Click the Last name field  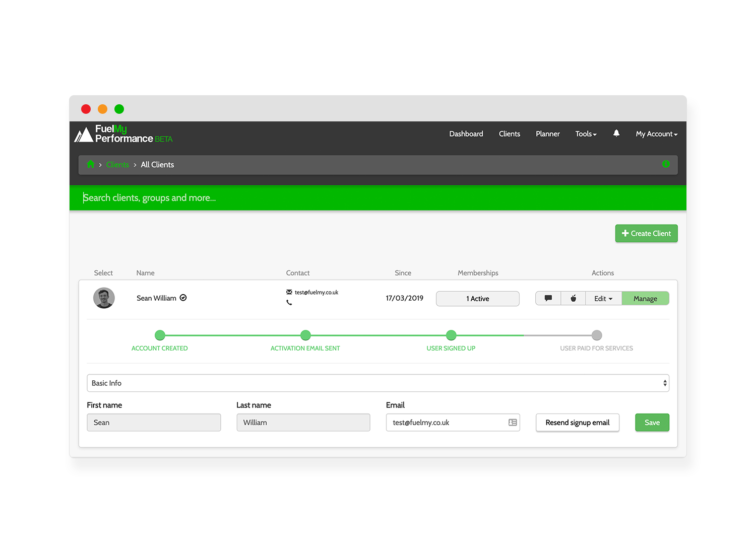[x=303, y=423]
